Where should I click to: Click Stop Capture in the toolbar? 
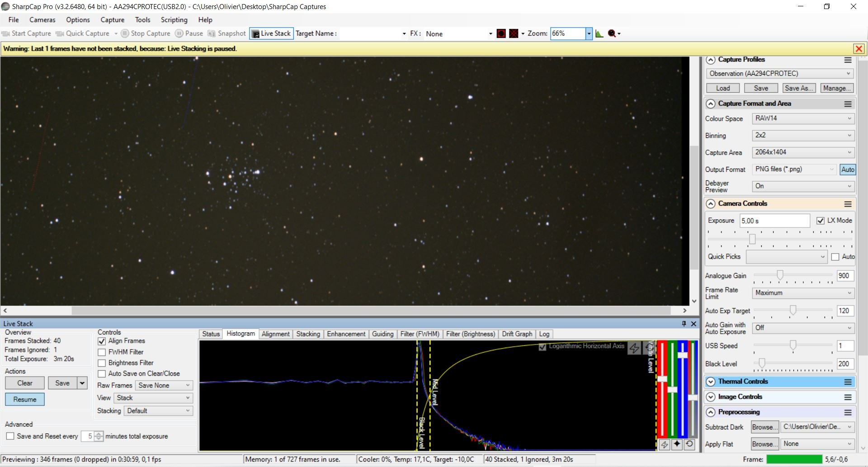[146, 33]
